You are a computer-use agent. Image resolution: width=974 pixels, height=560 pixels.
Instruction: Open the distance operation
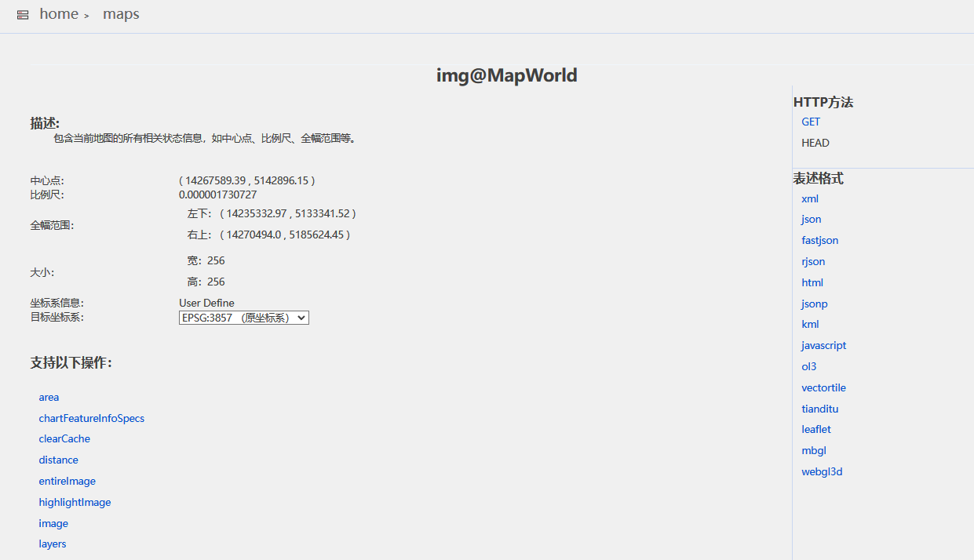59,460
